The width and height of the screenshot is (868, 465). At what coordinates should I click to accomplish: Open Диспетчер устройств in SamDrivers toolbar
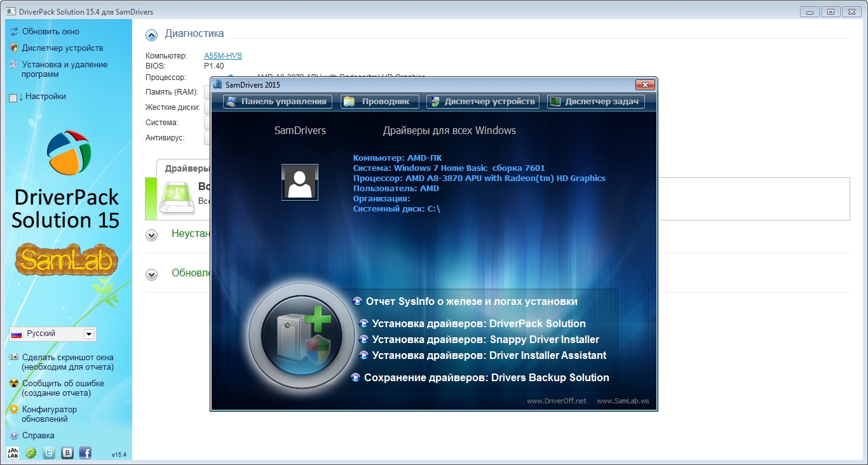tap(483, 102)
